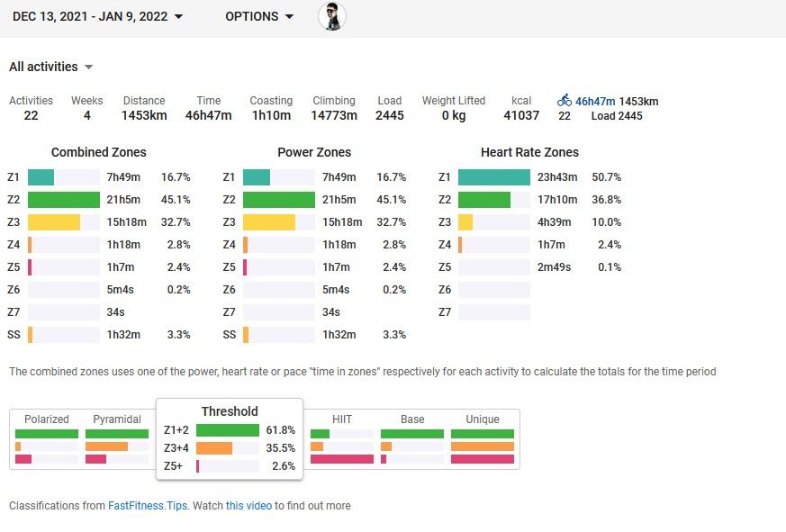Select the Polarized classification card
This screenshot has height=532, width=786.
click(47, 438)
